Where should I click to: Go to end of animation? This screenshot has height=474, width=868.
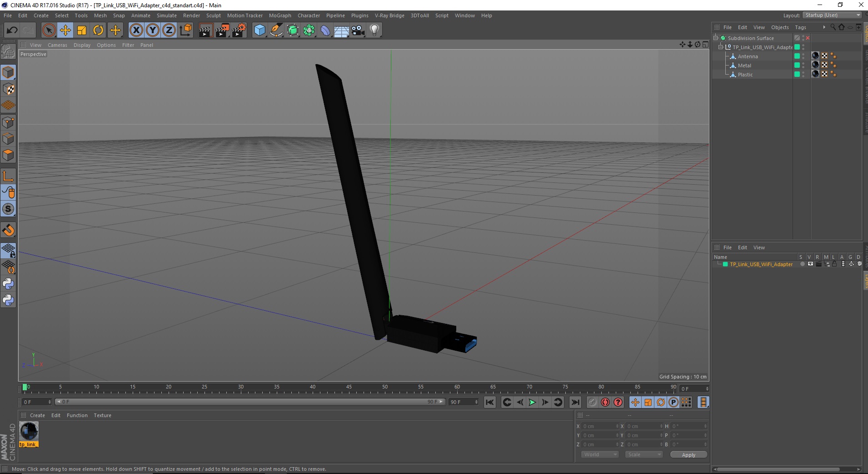tap(575, 402)
